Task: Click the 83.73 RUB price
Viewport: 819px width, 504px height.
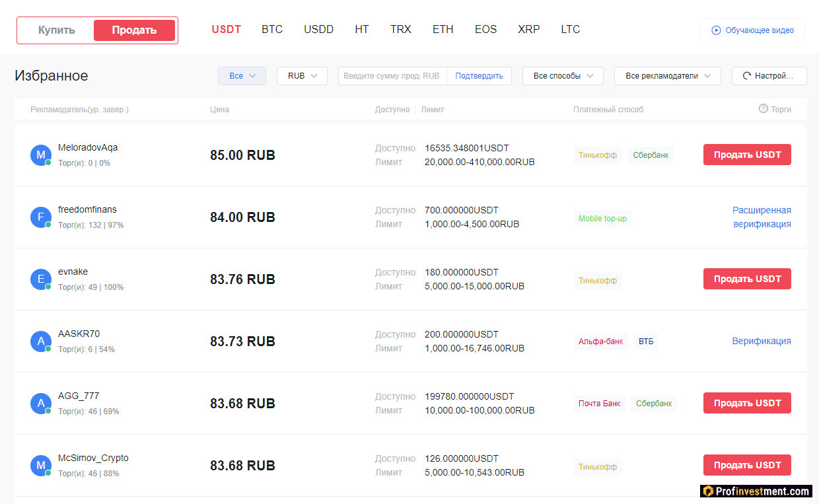Action: [x=242, y=342]
